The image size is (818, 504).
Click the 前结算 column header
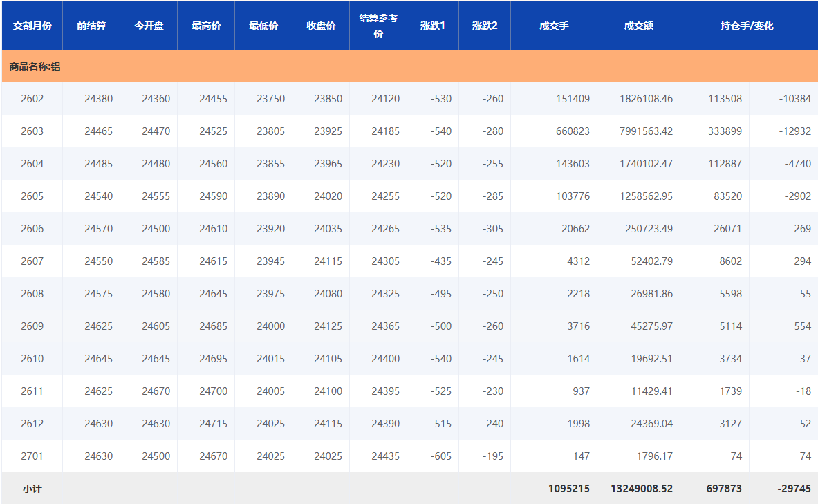(x=91, y=26)
